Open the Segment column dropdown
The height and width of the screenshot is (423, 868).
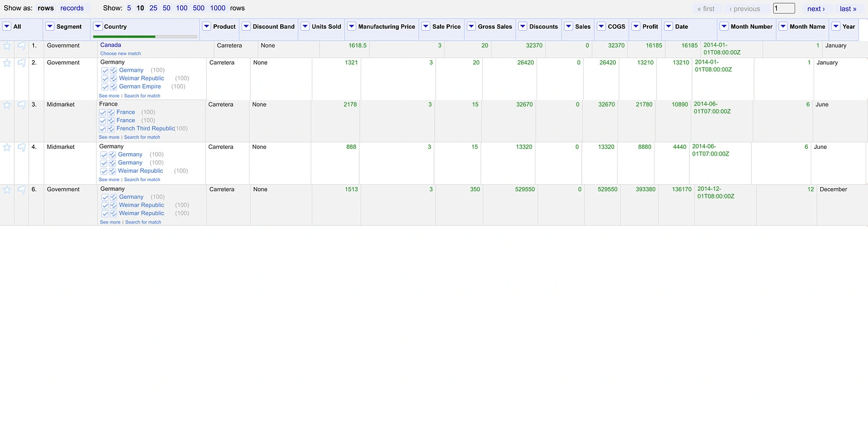coord(50,26)
